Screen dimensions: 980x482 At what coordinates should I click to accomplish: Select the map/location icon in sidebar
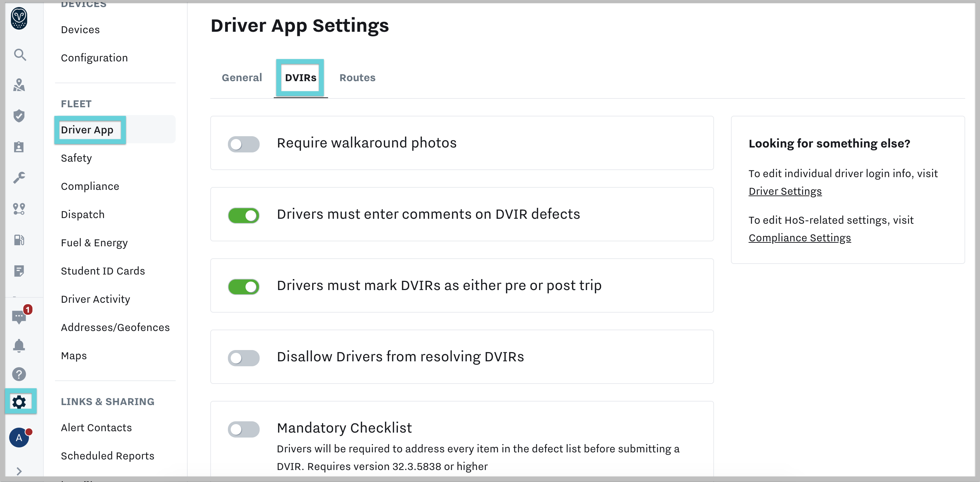[x=20, y=85]
